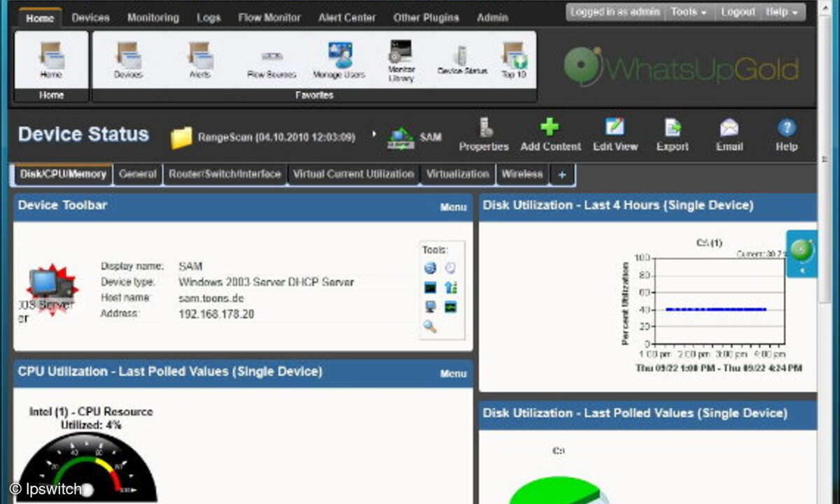This screenshot has width=840, height=504.
Task: Open the CPU Utilization pane Menu
Action: 453,374
